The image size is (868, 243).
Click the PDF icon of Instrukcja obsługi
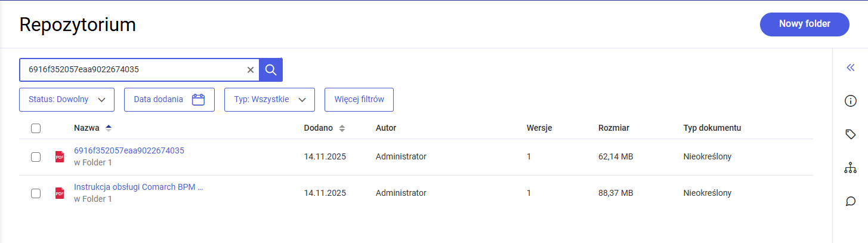pos(60,193)
